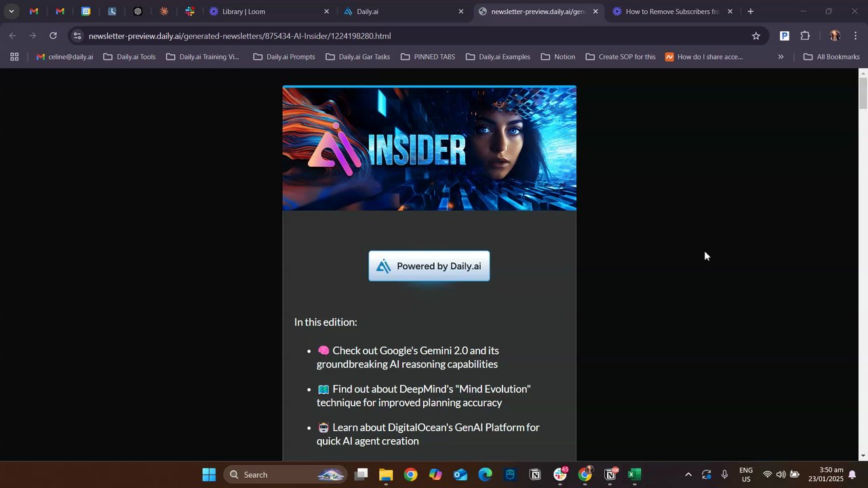
Task: Click the browser forward arrow
Action: tap(33, 36)
